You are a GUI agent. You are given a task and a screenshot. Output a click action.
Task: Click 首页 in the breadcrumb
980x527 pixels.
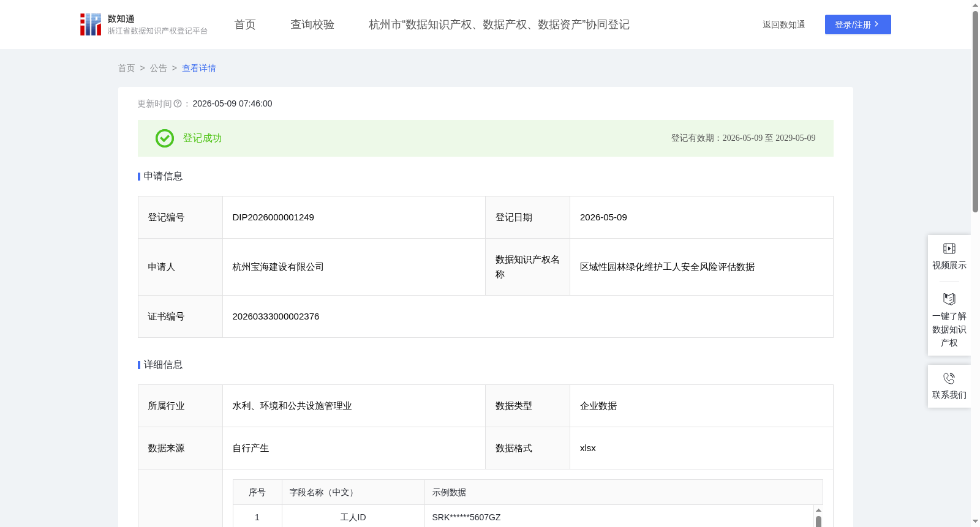coord(126,69)
